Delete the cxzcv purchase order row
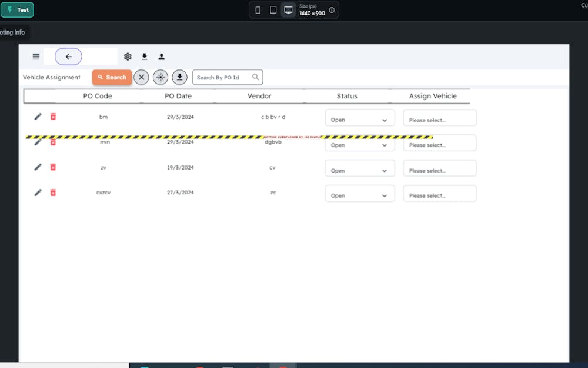 coord(54,193)
